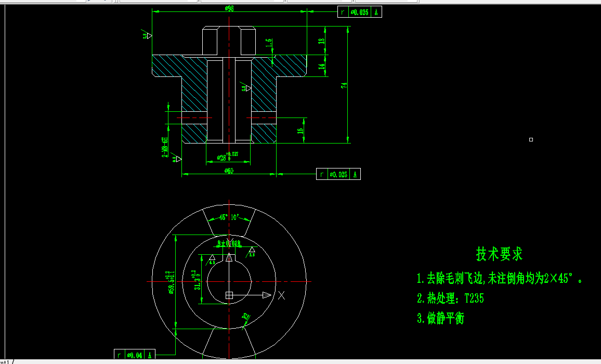Pick the 8±0.018 keyway width dimension

[229, 243]
